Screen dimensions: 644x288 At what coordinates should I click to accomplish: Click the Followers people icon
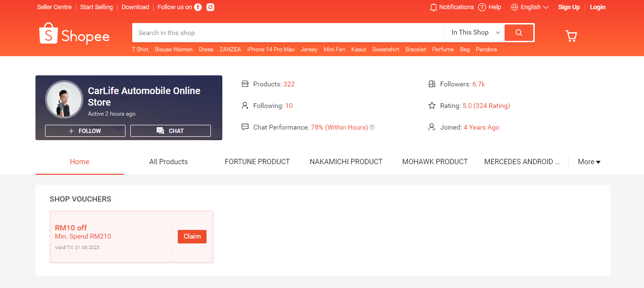(x=432, y=84)
